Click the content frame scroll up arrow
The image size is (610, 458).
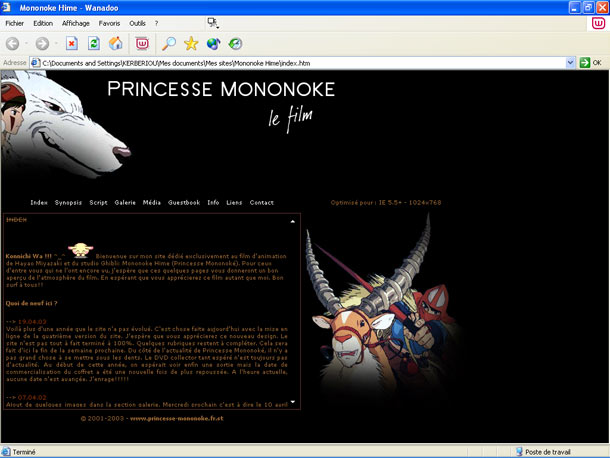[x=293, y=221]
